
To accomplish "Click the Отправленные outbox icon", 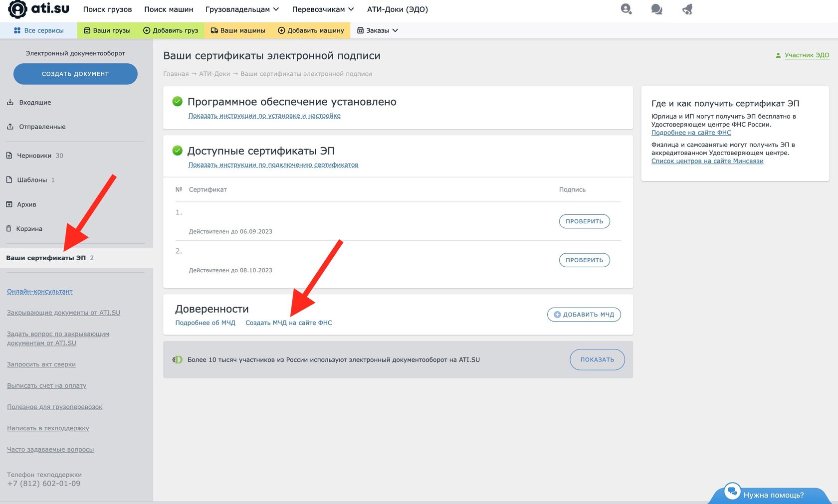I will [10, 127].
